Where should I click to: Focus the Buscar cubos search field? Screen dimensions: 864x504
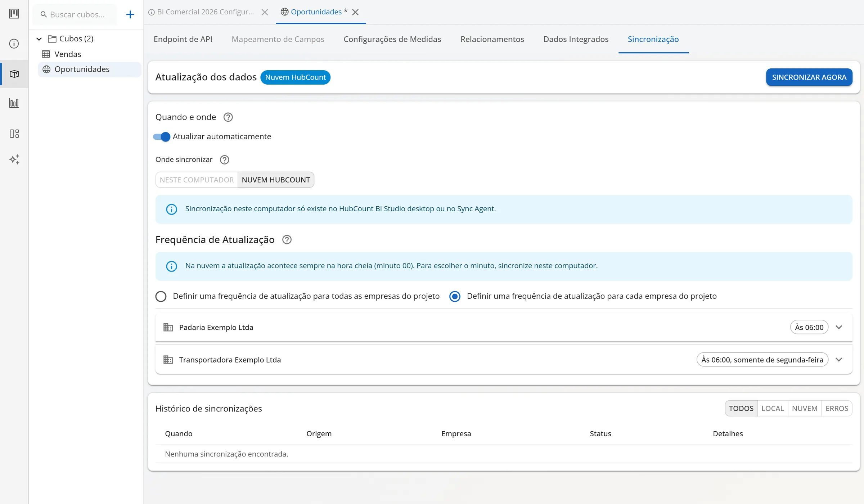76,14
